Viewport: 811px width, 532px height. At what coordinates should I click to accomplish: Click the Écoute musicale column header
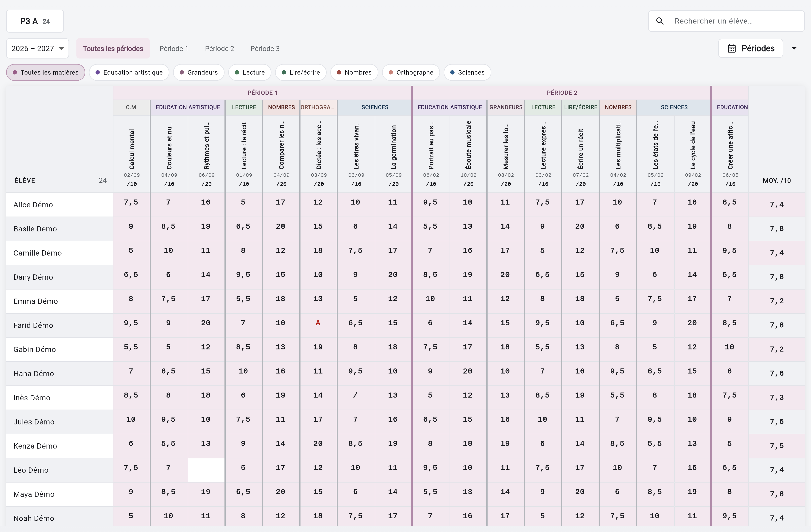click(468, 154)
